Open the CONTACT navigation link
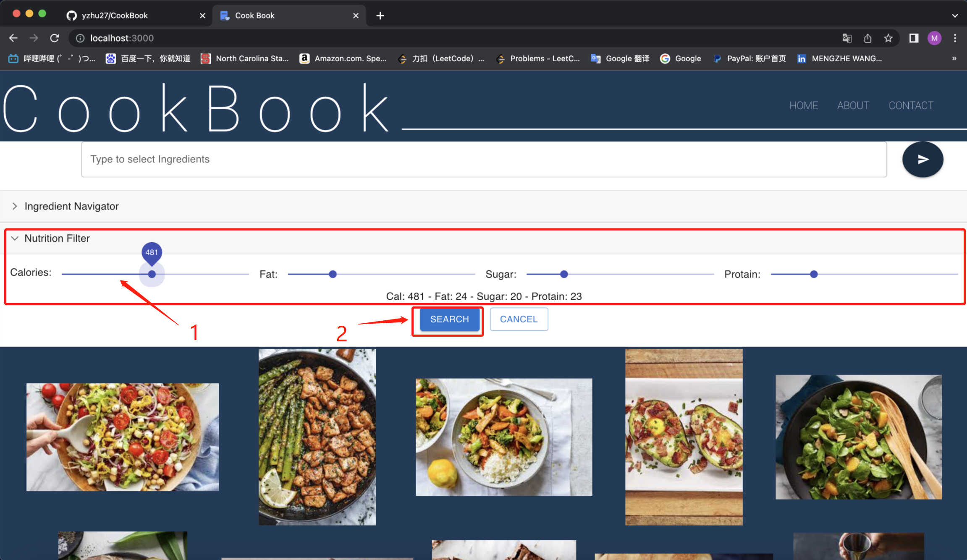Viewport: 967px width, 560px height. click(911, 105)
